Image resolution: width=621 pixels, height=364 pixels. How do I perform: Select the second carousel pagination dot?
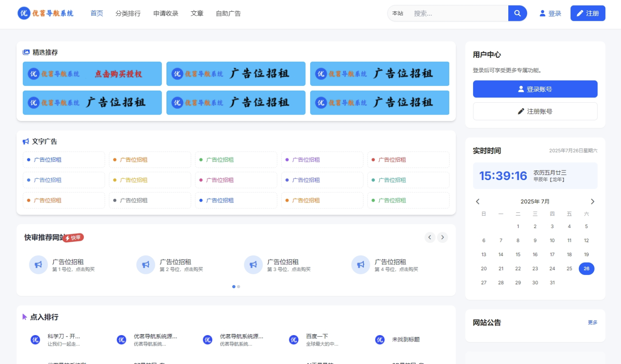pos(239,287)
